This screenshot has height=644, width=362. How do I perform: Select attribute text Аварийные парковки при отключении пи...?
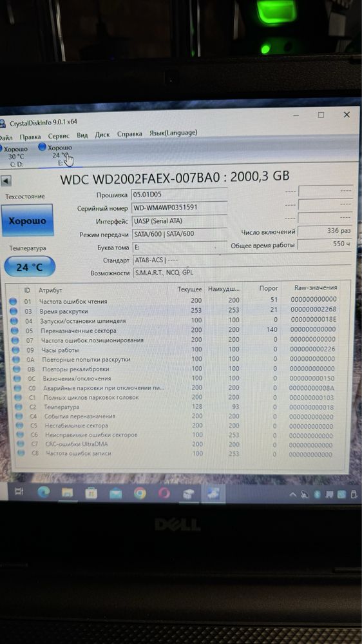click(x=104, y=388)
